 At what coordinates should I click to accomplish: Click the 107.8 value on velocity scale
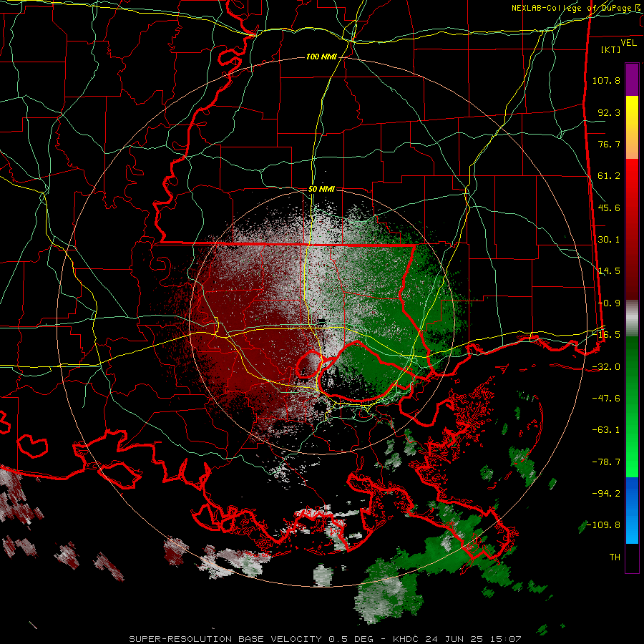point(606,80)
